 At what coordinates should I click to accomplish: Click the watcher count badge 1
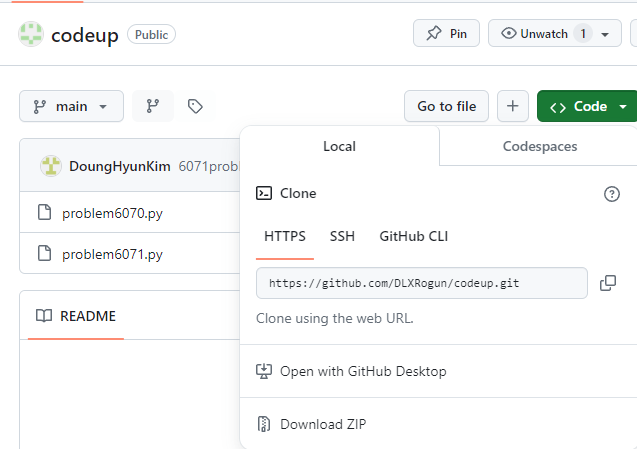click(583, 33)
